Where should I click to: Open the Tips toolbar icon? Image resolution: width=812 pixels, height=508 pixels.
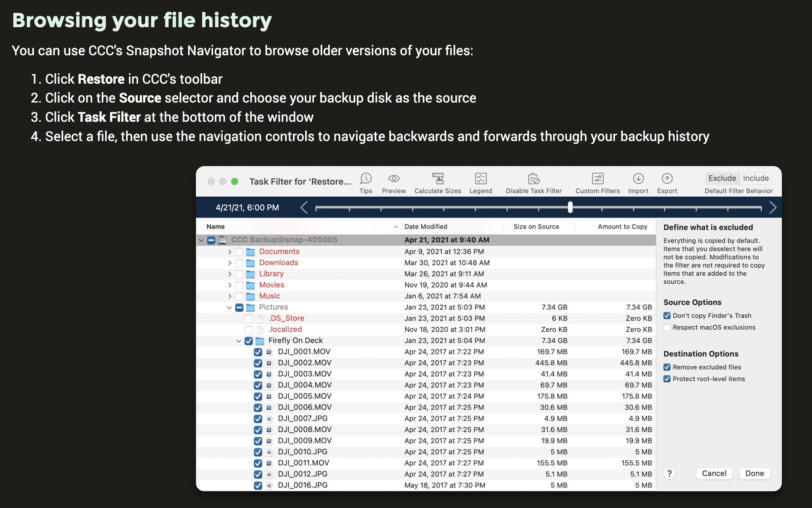point(365,179)
